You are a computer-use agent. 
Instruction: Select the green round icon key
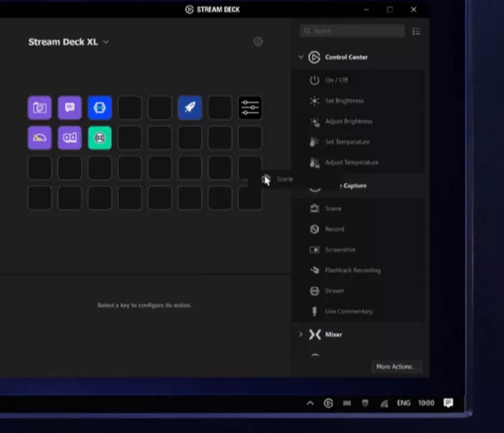(100, 138)
